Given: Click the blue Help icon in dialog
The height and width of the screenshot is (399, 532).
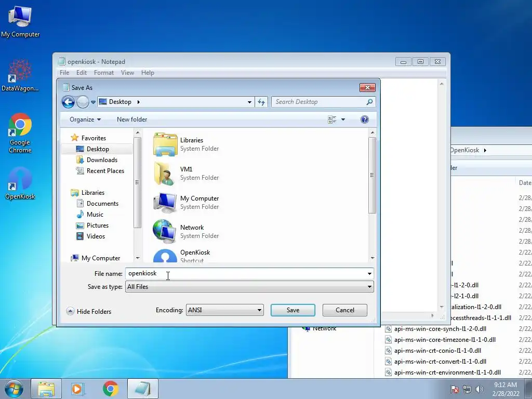Looking at the screenshot, I should [365, 119].
